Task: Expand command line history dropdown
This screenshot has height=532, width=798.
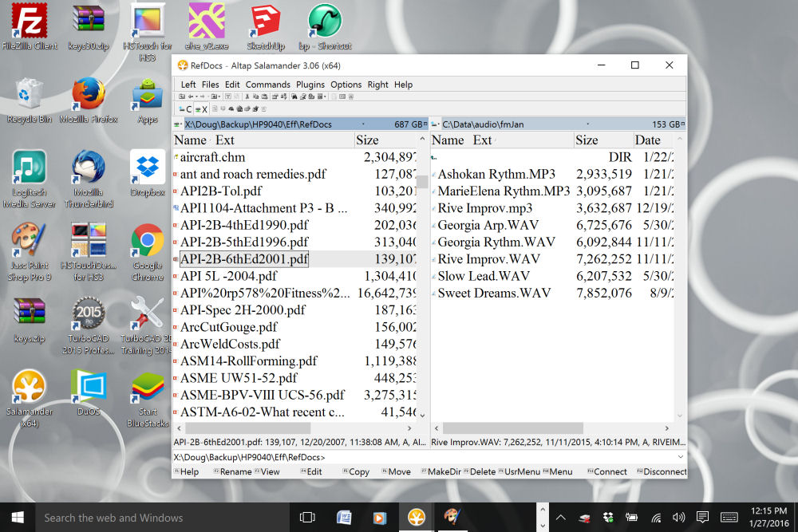Action: point(681,457)
